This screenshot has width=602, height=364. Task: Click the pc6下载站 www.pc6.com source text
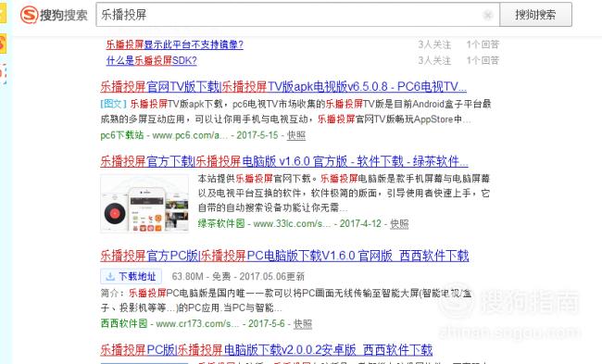[x=164, y=135]
